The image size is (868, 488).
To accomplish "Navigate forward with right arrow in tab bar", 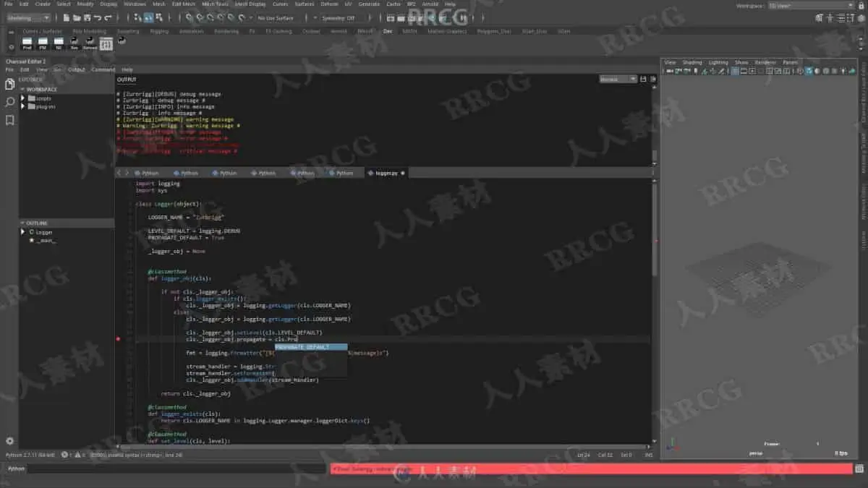I will [127, 173].
